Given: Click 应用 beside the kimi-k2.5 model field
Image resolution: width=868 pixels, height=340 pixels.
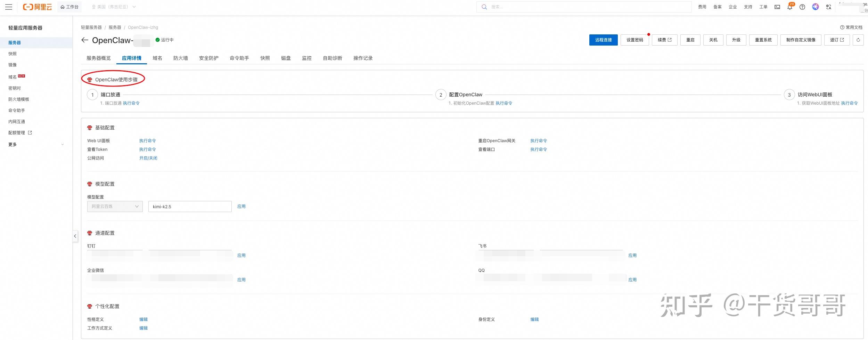Looking at the screenshot, I should [241, 207].
